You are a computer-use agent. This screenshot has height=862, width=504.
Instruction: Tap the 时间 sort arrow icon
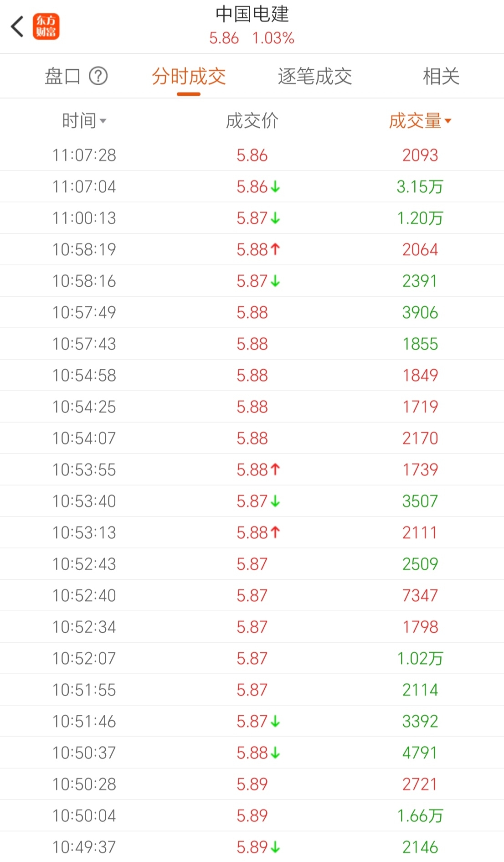coord(103,121)
